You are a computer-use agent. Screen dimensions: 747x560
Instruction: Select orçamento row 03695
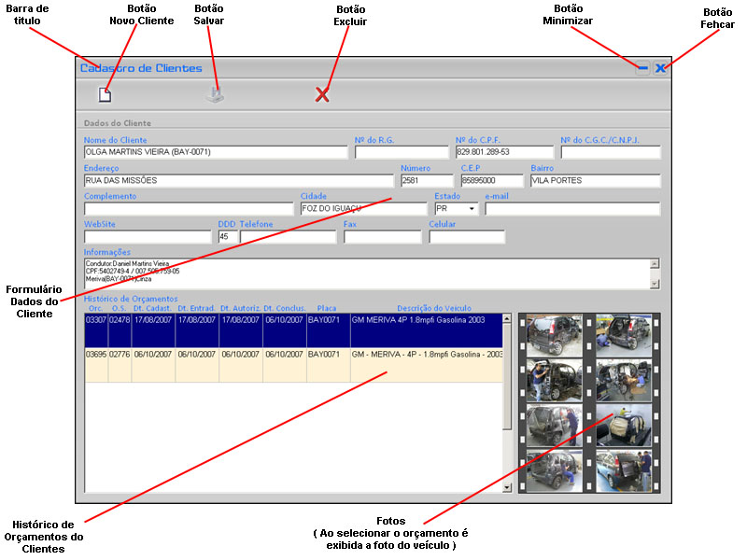[293, 365]
